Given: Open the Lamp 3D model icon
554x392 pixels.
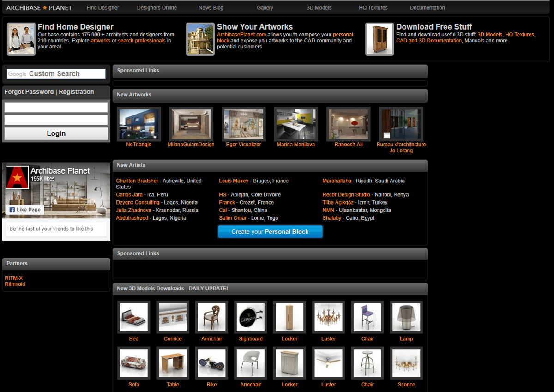Looking at the screenshot, I should 406,317.
